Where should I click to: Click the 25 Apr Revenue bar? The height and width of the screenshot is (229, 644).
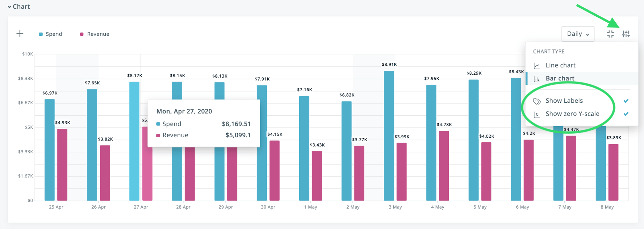pyautogui.click(x=62, y=164)
